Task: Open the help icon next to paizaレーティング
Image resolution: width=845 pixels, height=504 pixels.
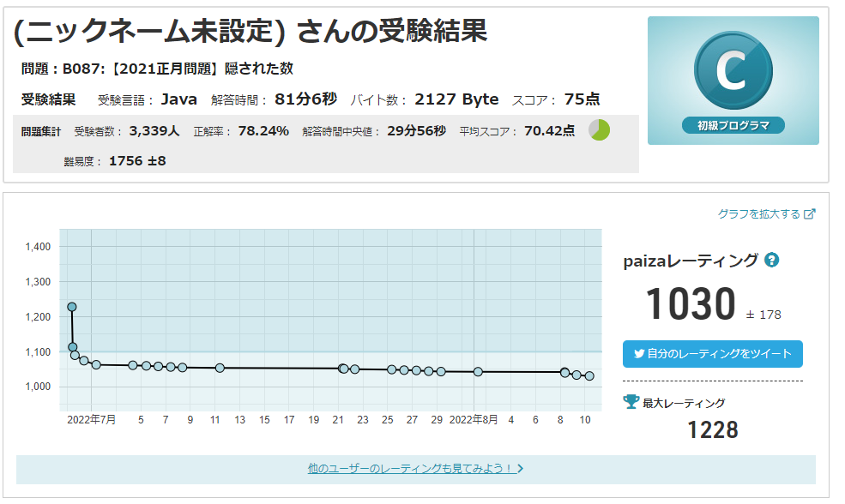Action: [x=772, y=261]
